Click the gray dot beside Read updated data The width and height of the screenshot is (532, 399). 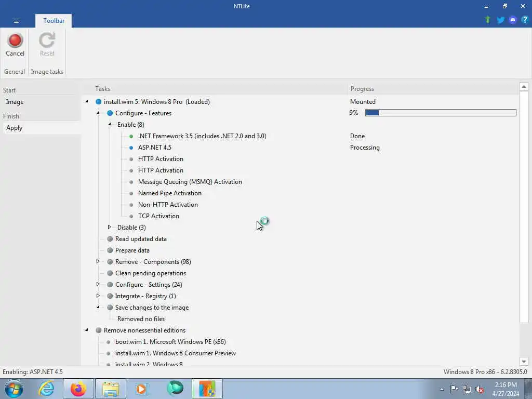point(110,239)
